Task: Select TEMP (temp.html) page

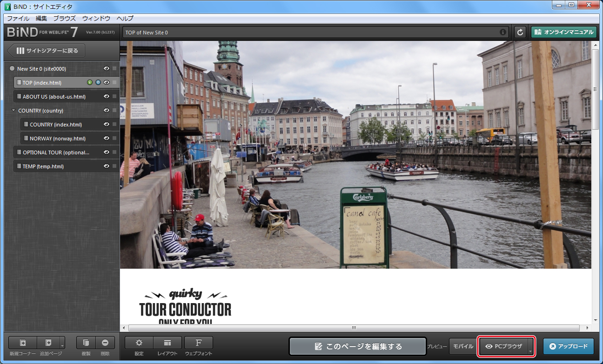Action: pyautogui.click(x=66, y=166)
